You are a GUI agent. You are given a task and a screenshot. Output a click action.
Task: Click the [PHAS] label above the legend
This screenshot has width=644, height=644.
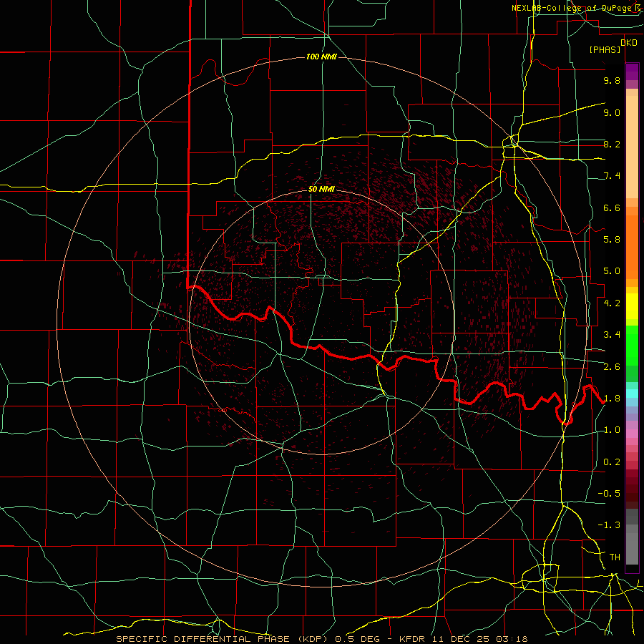pos(605,49)
